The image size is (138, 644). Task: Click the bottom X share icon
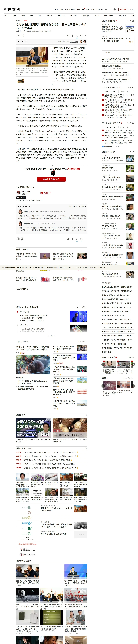(77, 239)
